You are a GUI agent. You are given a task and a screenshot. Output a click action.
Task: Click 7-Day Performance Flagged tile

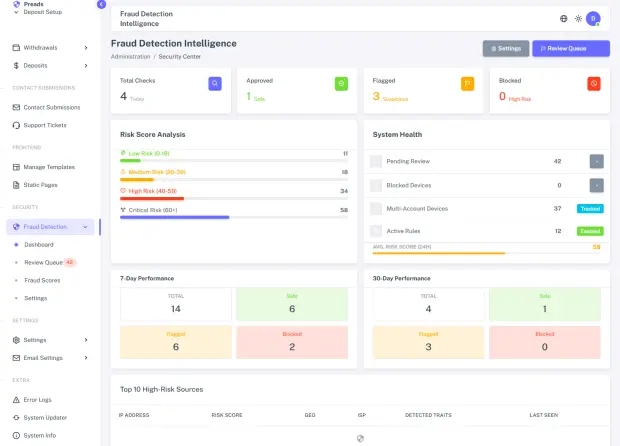coord(176,342)
